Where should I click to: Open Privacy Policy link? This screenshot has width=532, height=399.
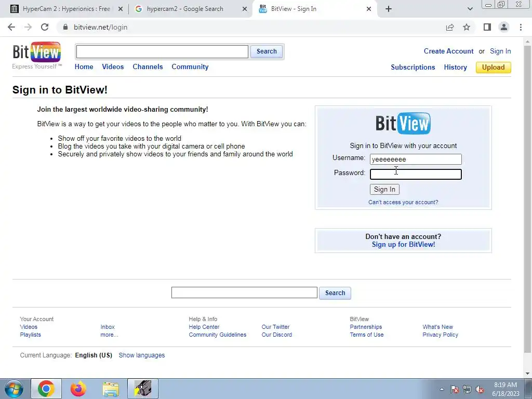[440, 335]
